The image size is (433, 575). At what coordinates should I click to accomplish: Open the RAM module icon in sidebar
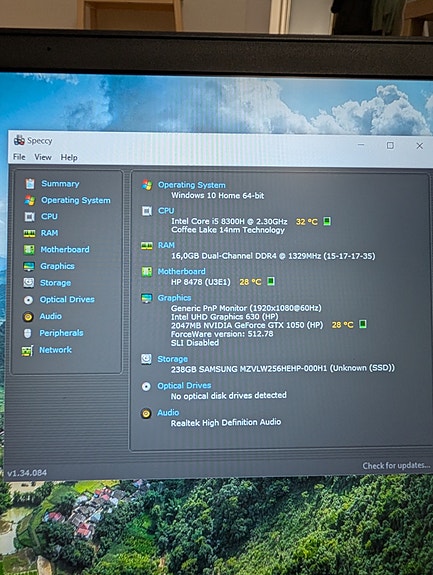(29, 233)
